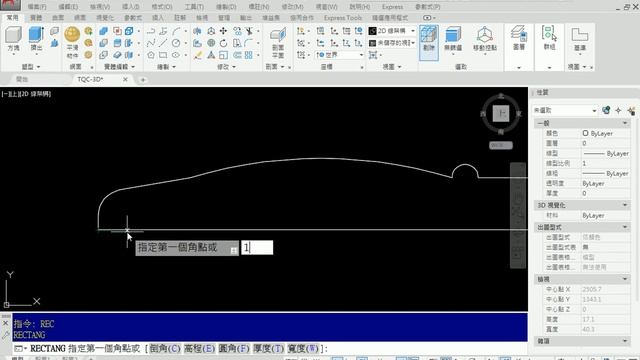Click the Move Gizmo (移動控點) tool
This screenshot has width=640, height=360.
click(x=484, y=39)
